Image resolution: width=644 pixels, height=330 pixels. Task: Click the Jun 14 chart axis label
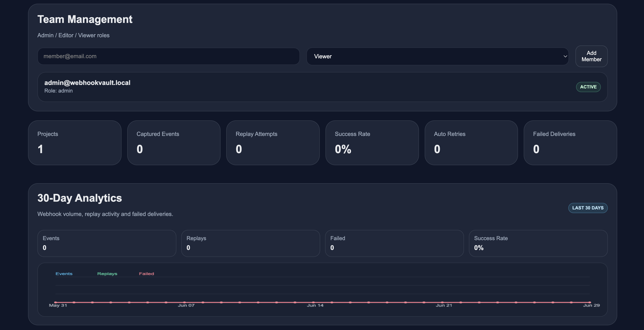pyautogui.click(x=315, y=305)
